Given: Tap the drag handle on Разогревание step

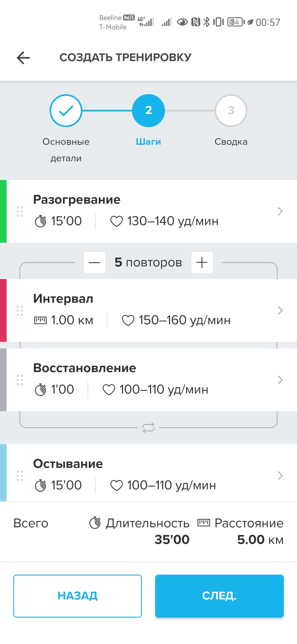Looking at the screenshot, I should (20, 211).
